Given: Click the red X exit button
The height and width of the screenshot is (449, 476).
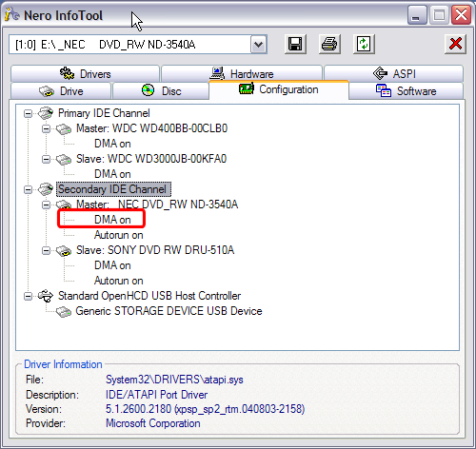Looking at the screenshot, I should (x=455, y=44).
